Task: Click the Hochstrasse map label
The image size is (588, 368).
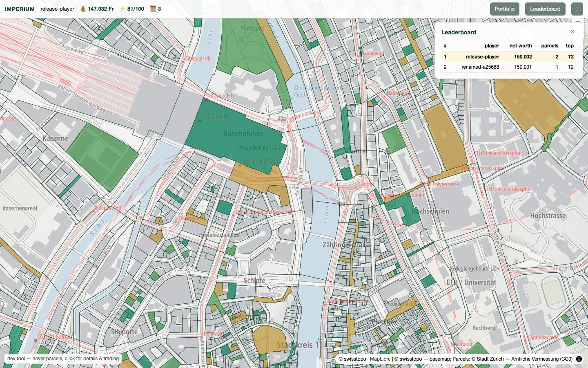Action: [x=548, y=216]
